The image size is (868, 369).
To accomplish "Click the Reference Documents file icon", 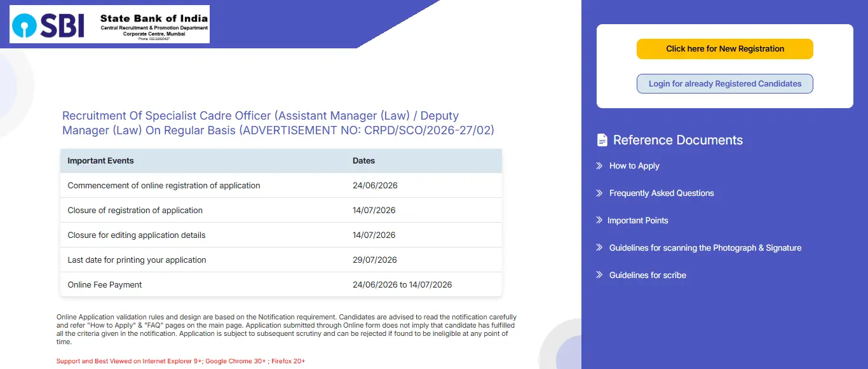I will point(602,141).
